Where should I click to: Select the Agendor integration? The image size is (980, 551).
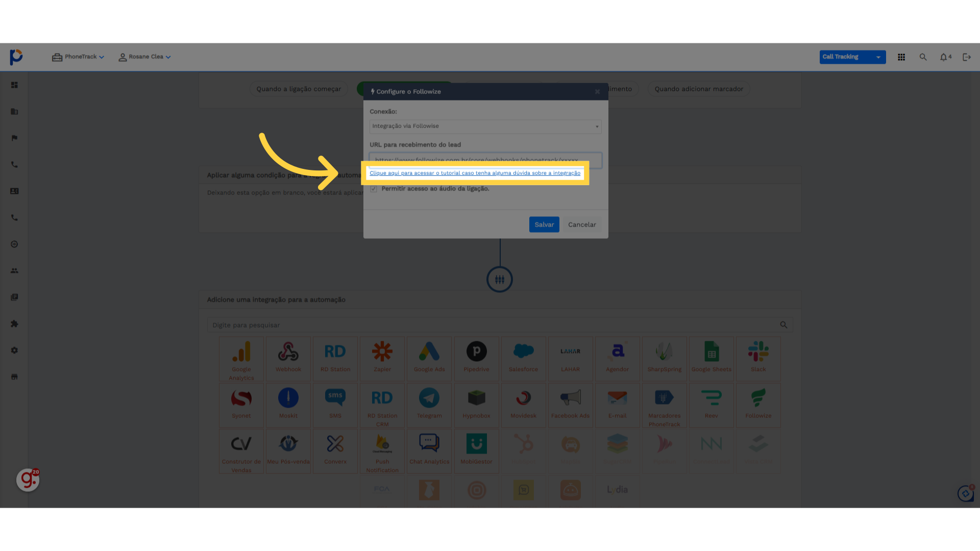click(617, 359)
